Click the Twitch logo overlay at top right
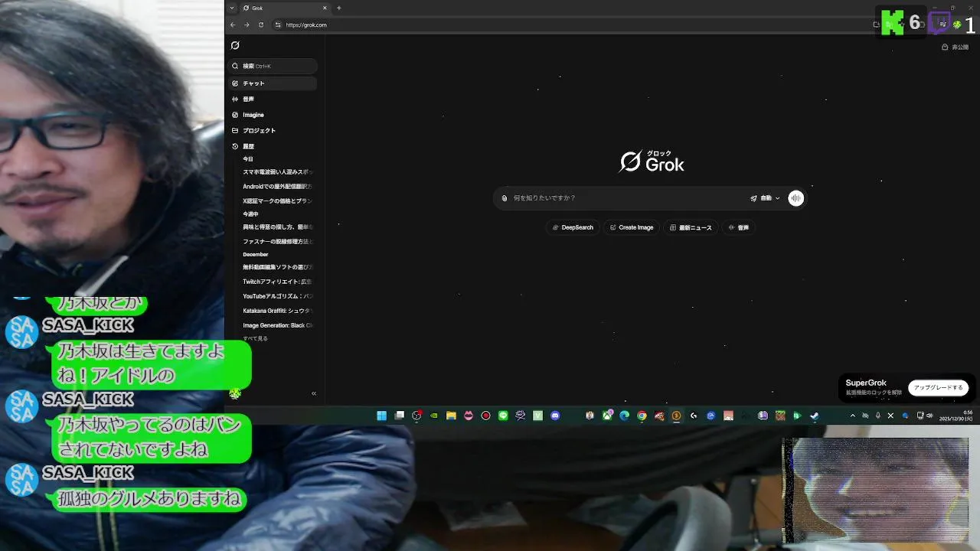Viewport: 980px width, 551px height. pyautogui.click(x=939, y=22)
